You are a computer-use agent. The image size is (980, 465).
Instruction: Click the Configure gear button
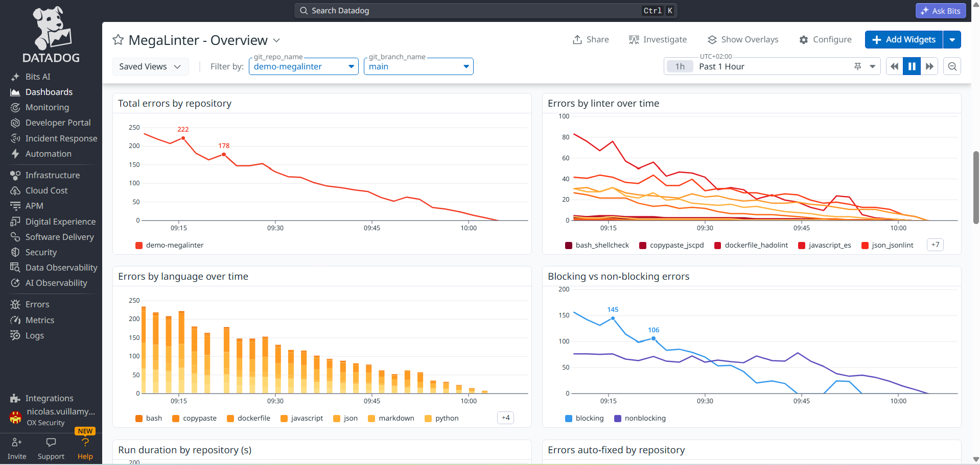click(x=825, y=39)
